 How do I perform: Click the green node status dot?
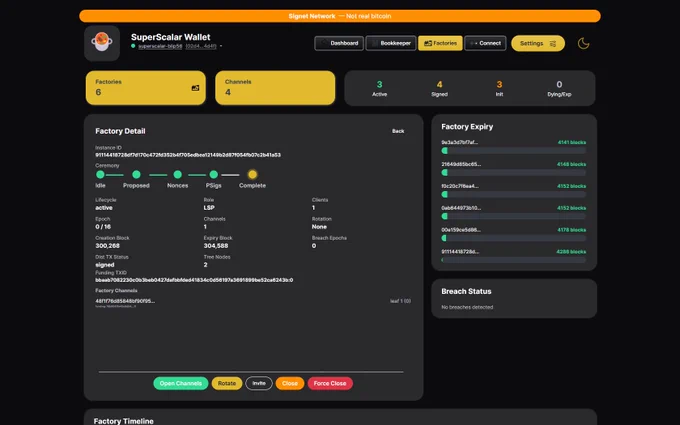coord(133,46)
